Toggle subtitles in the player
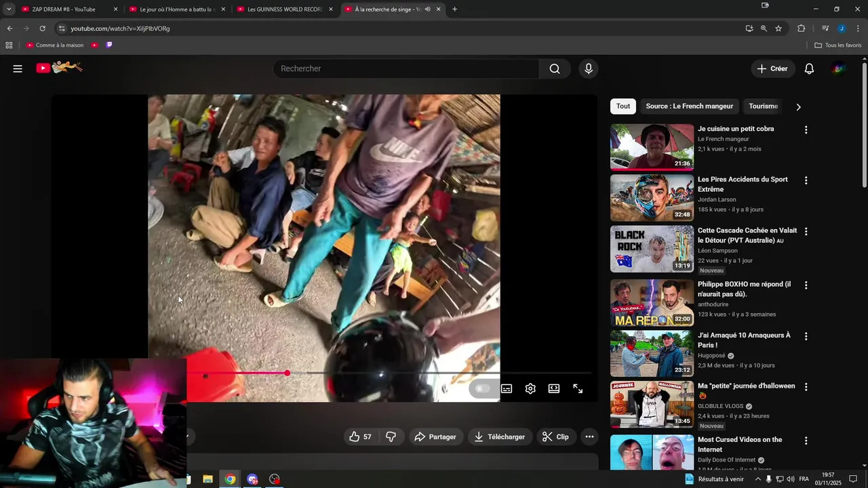 point(507,388)
